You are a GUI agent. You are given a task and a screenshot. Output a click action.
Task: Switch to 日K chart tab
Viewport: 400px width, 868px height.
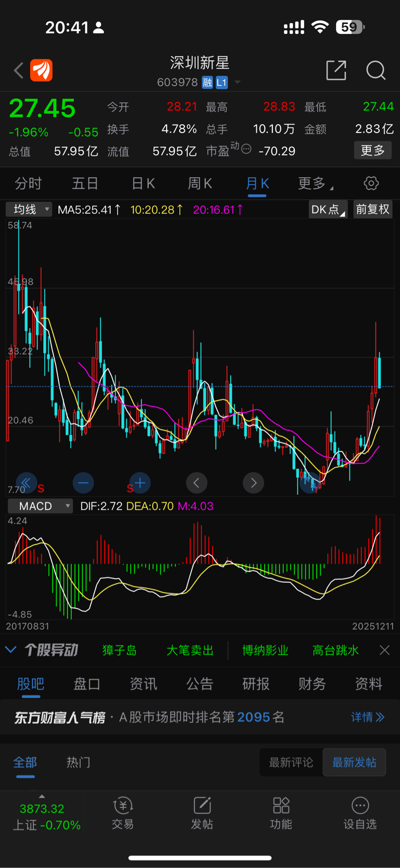point(143,184)
